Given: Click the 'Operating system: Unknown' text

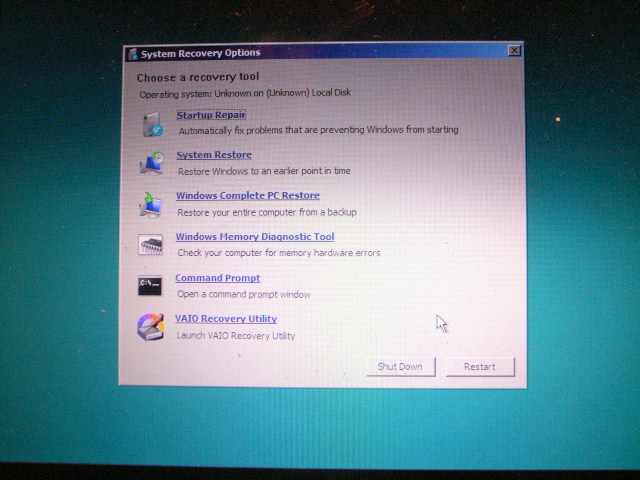Looking at the screenshot, I should (x=245, y=93).
